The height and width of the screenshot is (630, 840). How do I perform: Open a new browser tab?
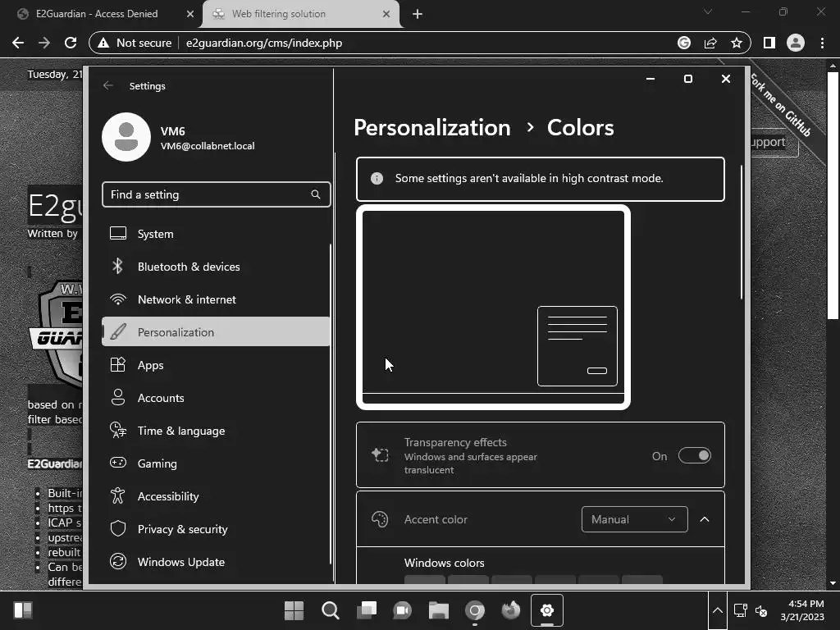click(x=418, y=14)
